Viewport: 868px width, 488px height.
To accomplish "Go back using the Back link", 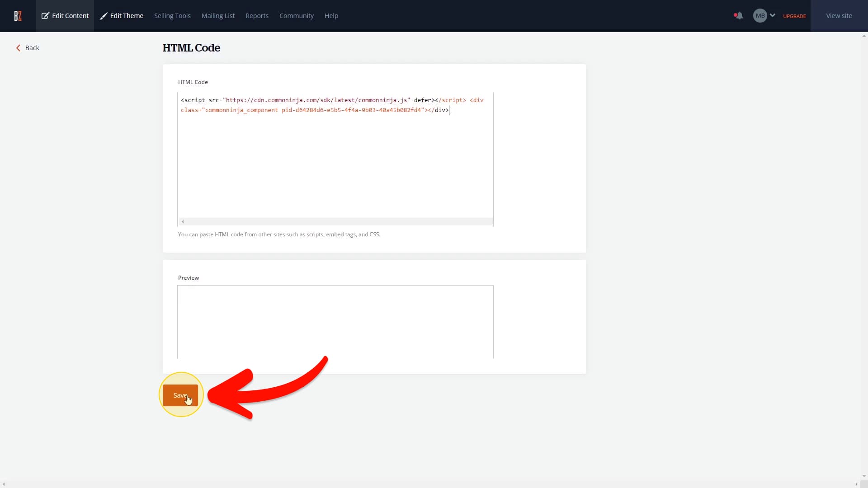I will click(28, 48).
